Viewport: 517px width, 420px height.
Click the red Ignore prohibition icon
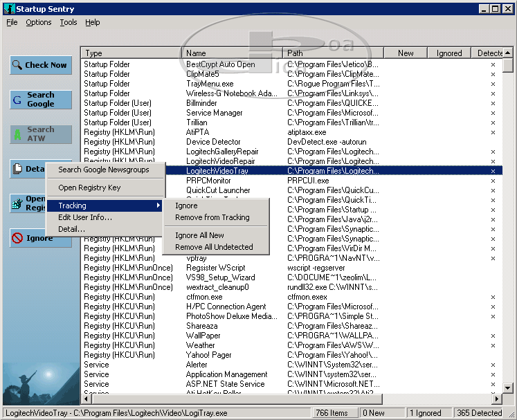click(x=17, y=238)
